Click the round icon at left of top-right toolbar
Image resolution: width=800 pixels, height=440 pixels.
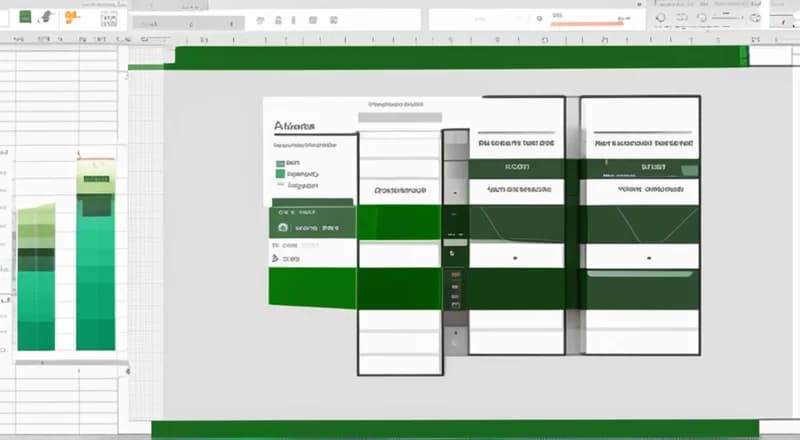[x=661, y=18]
